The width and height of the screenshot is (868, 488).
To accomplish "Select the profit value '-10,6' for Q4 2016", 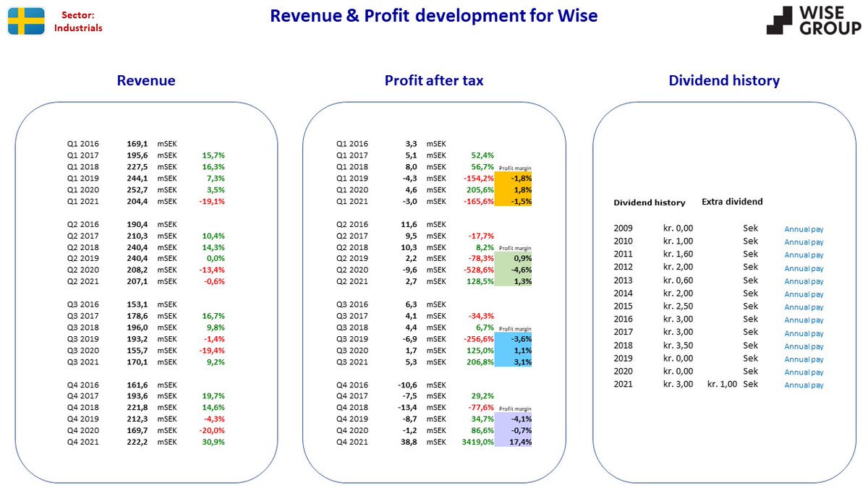I will pos(407,385).
